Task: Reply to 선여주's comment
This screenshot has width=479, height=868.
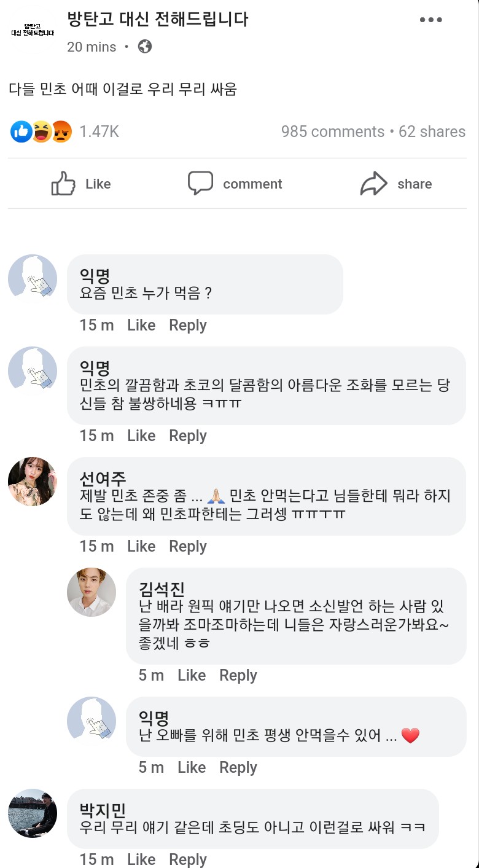Action: 188,546
